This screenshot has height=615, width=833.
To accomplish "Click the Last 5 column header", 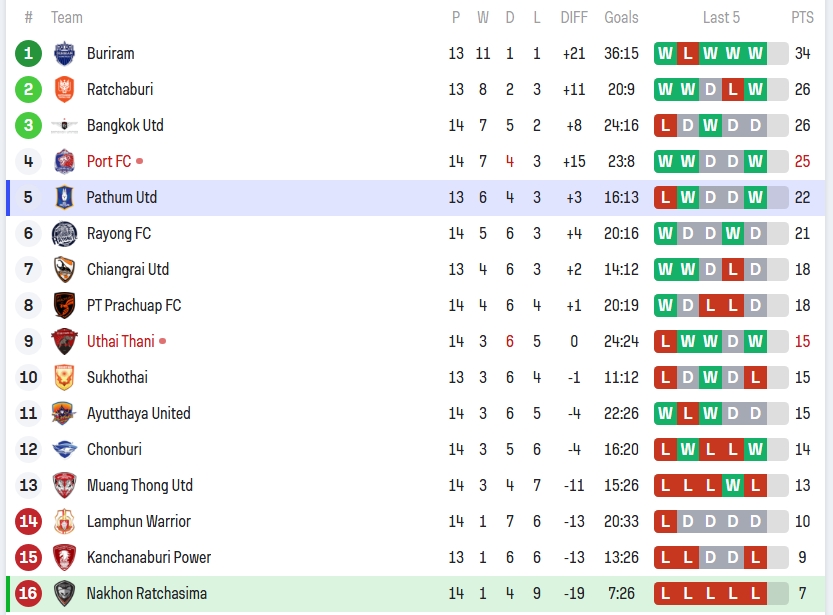I will click(x=721, y=17).
